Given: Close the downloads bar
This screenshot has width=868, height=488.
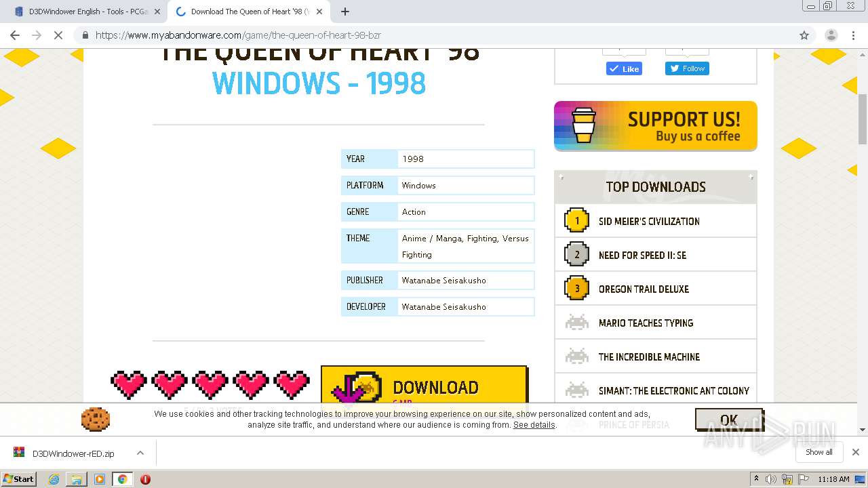Looking at the screenshot, I should tap(855, 452).
